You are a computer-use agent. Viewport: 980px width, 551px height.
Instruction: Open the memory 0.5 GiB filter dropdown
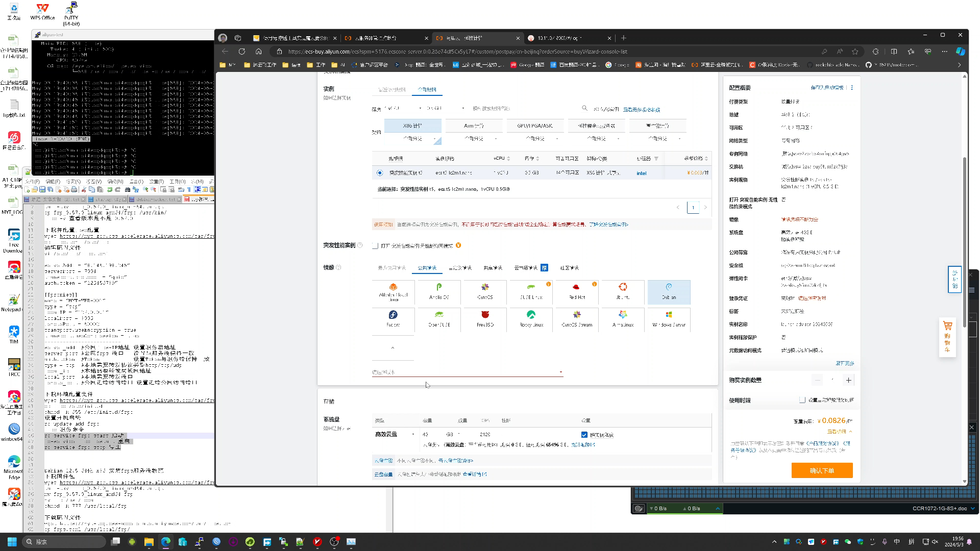point(446,108)
